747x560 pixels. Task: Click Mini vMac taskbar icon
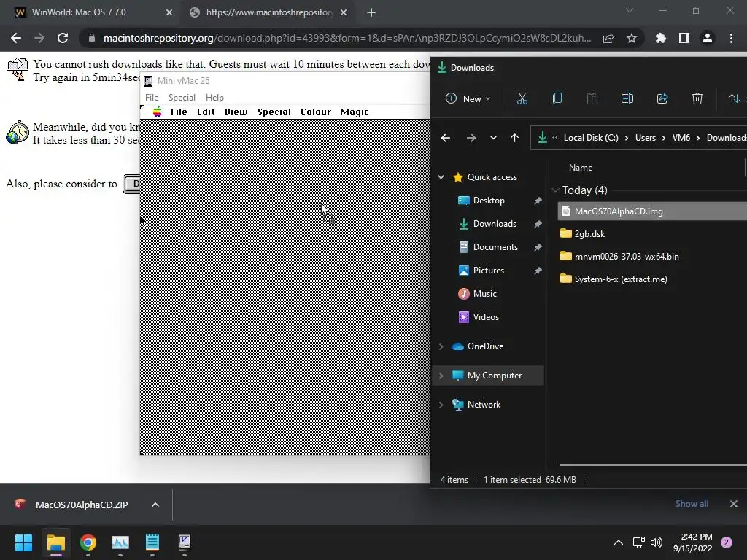[185, 542]
